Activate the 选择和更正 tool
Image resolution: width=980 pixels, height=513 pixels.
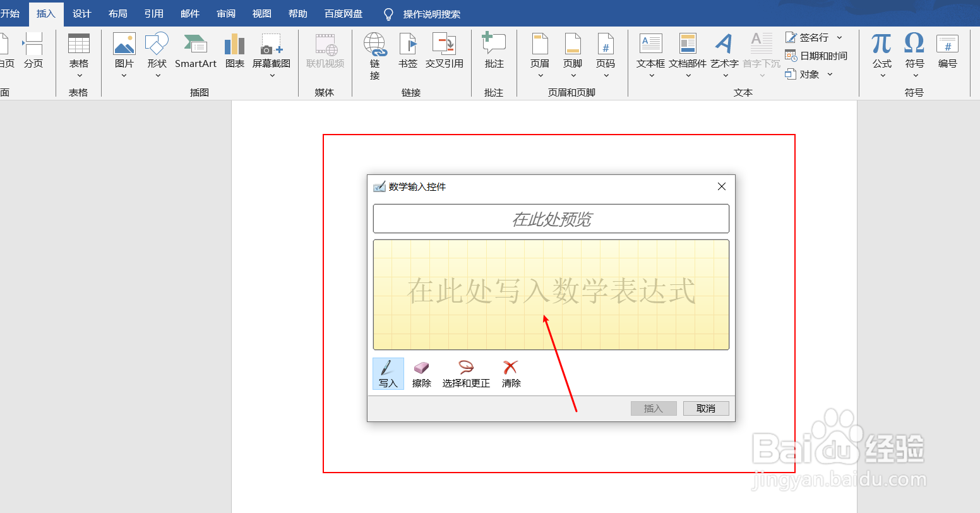click(x=465, y=373)
